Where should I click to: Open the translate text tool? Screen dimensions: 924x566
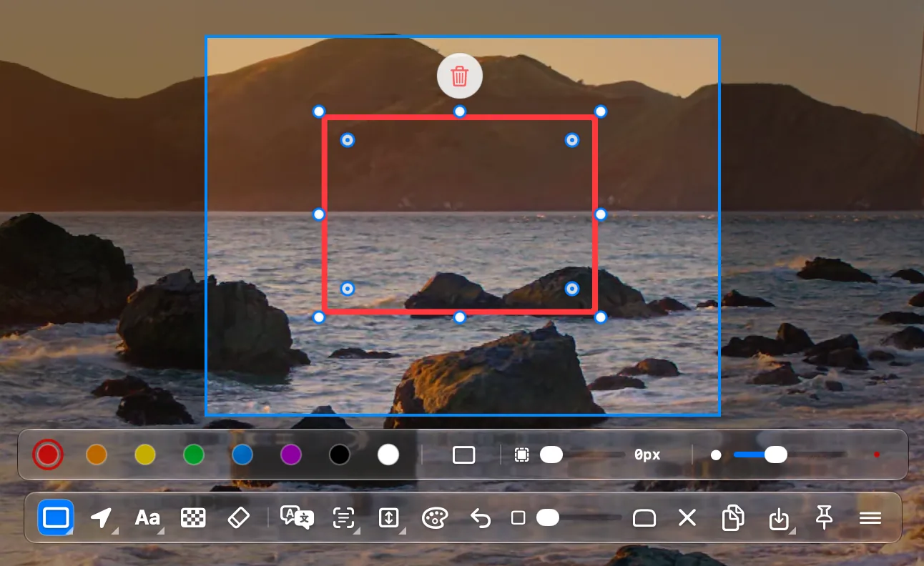point(297,517)
